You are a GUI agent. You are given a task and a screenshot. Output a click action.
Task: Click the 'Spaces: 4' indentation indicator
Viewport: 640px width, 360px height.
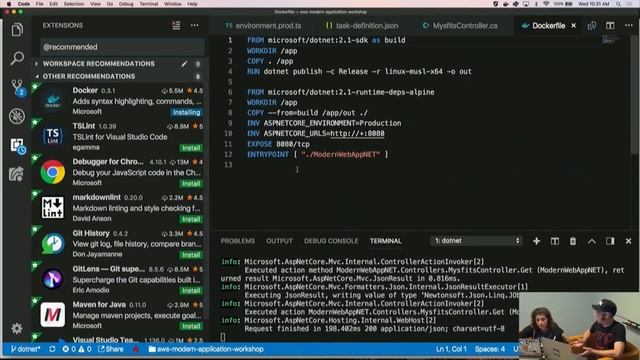tap(489, 349)
